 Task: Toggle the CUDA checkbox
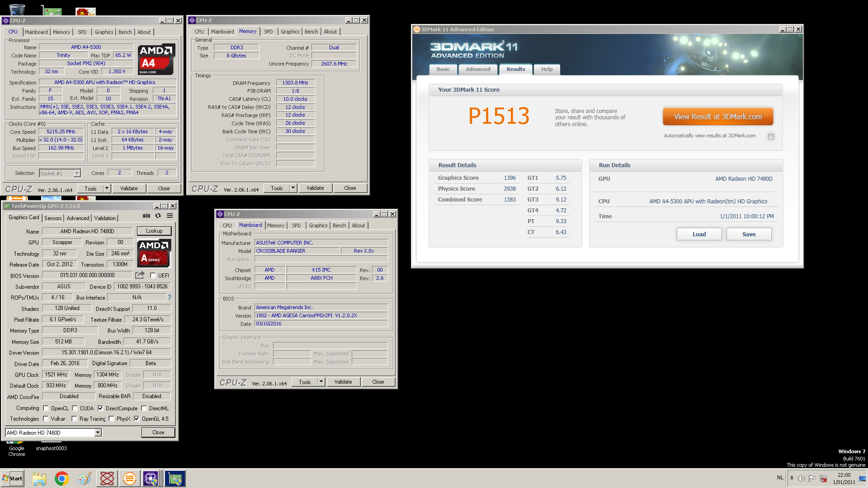(75, 408)
